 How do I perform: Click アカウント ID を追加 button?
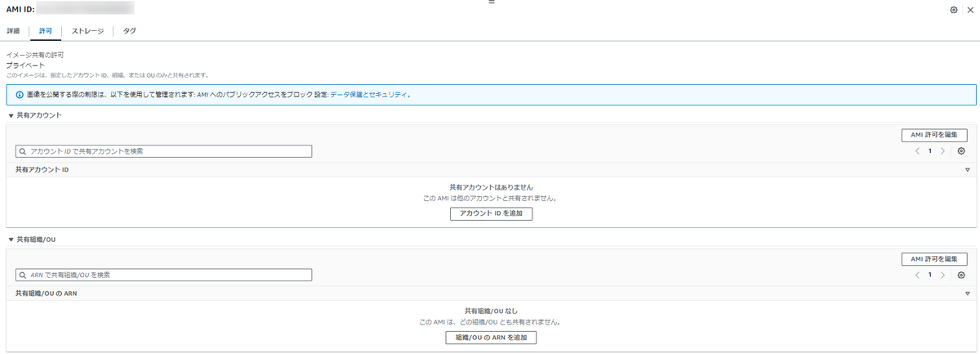click(491, 213)
